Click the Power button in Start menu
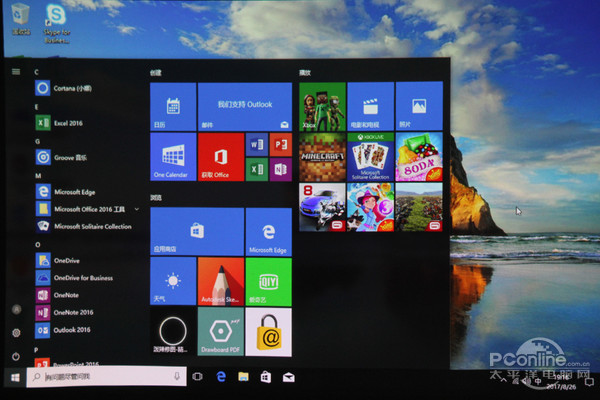Viewport: 600px width, 400px height. pyautogui.click(x=15, y=356)
